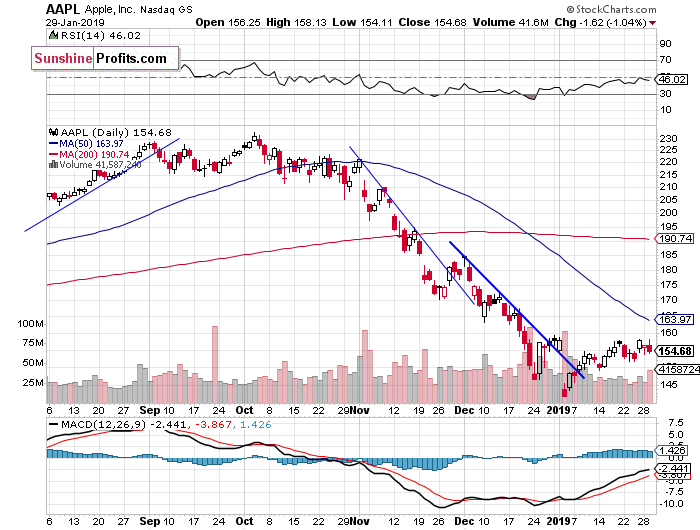Click the date '29-Jan-2019'
The image size is (700, 530).
pyautogui.click(x=75, y=22)
